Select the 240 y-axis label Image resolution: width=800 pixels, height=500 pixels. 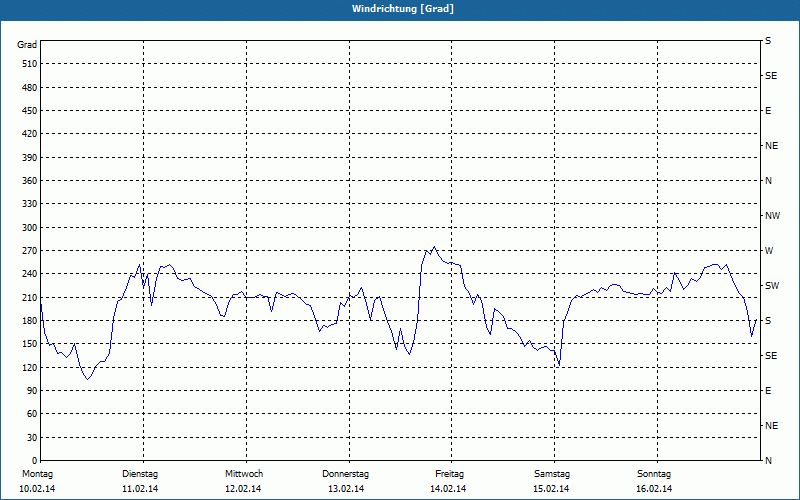pos(30,273)
